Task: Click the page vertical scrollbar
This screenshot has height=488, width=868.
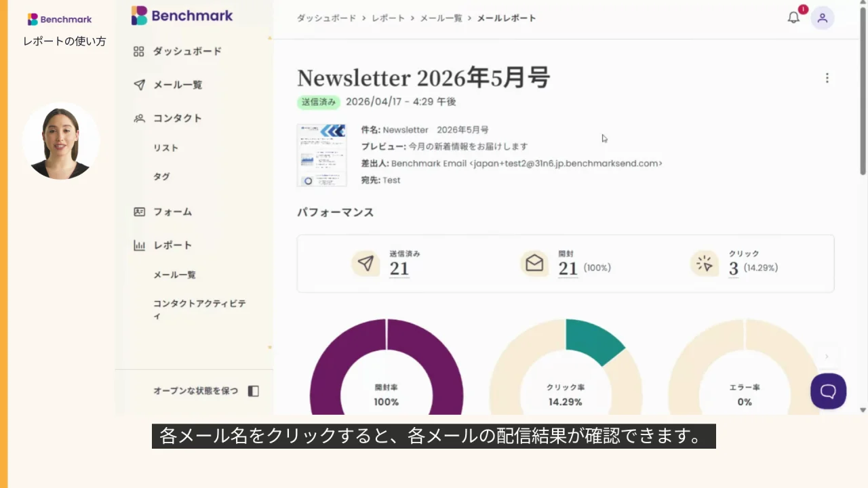Action: pos(863,91)
